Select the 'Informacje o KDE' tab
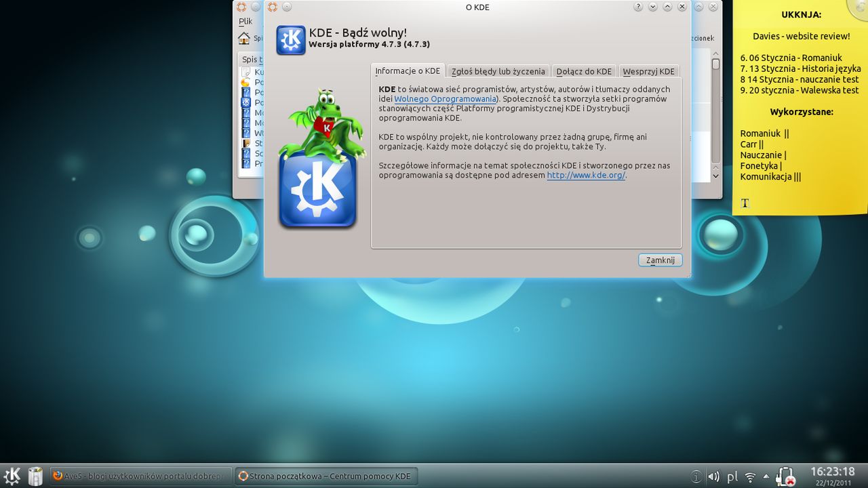 pos(408,70)
